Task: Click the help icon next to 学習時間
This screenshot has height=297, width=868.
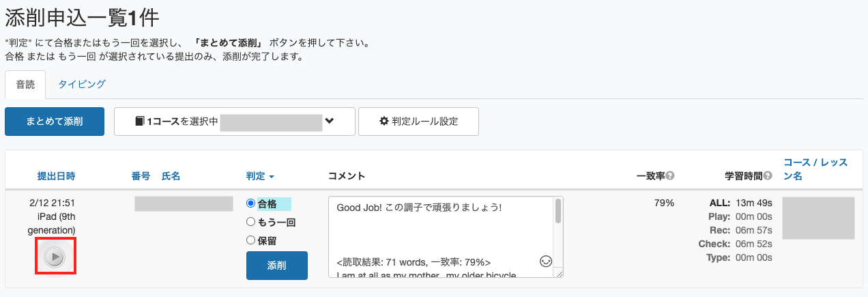Action: pyautogui.click(x=768, y=176)
